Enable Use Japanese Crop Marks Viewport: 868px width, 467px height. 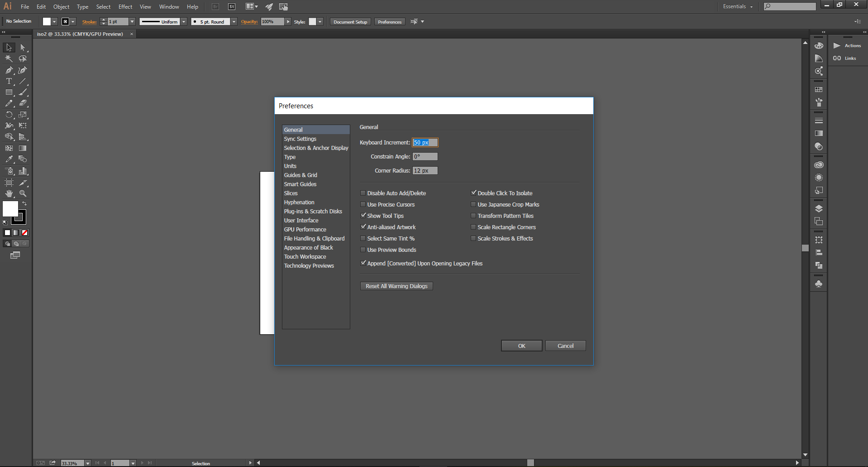pyautogui.click(x=473, y=204)
